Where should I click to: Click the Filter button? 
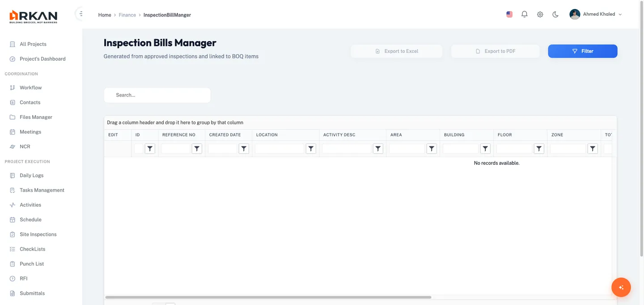pyautogui.click(x=582, y=51)
